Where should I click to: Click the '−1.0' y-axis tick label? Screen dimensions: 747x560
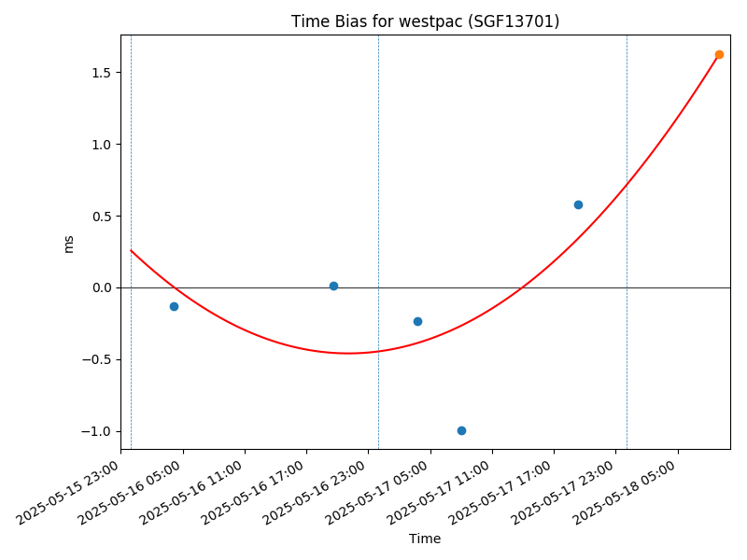pyautogui.click(x=97, y=431)
